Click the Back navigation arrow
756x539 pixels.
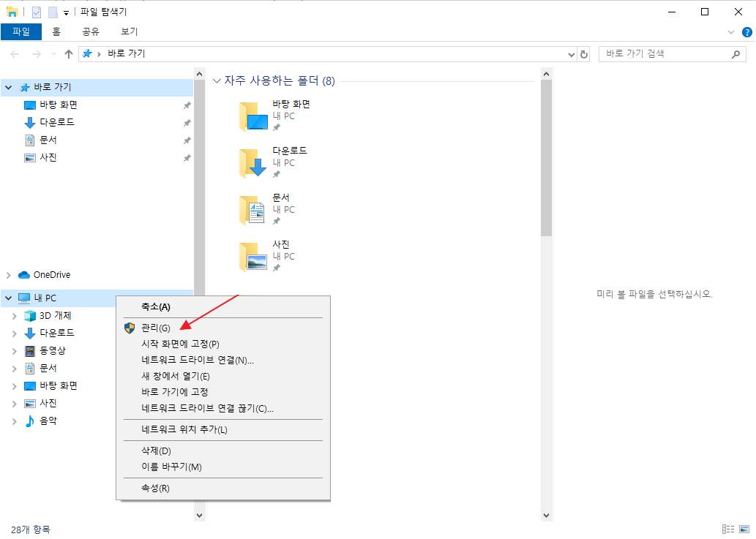(15, 54)
